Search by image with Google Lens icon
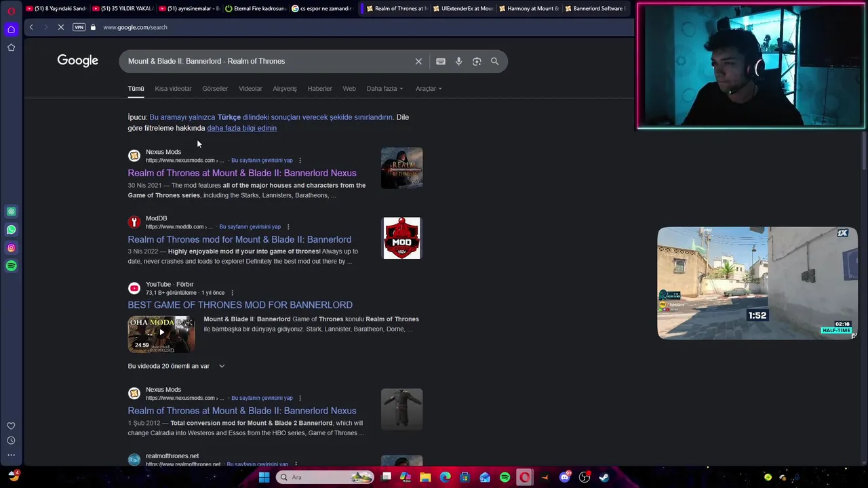868x488 pixels. click(x=477, y=62)
